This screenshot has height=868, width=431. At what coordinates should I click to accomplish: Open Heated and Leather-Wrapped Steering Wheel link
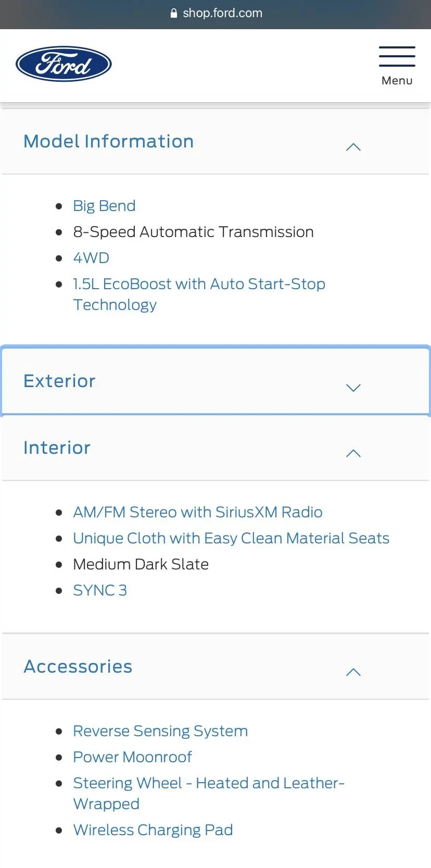(x=208, y=783)
